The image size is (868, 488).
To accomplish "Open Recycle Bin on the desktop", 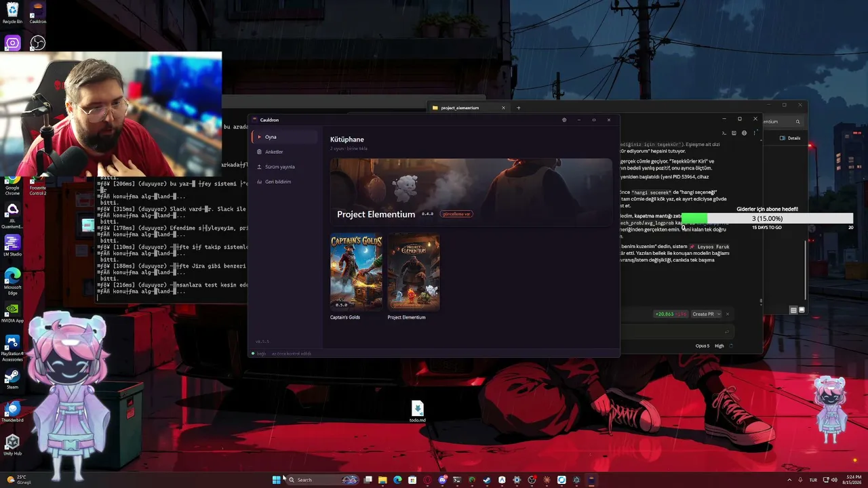I will tap(12, 13).
